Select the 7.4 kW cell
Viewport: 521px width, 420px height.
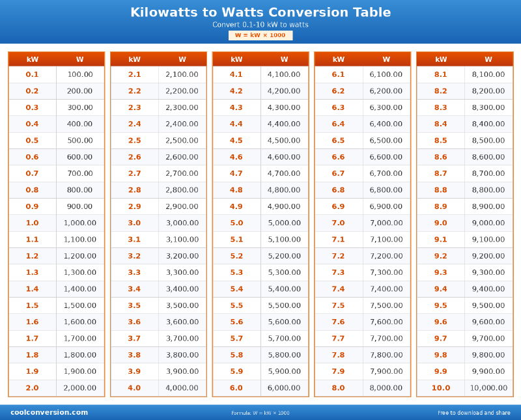click(x=339, y=288)
